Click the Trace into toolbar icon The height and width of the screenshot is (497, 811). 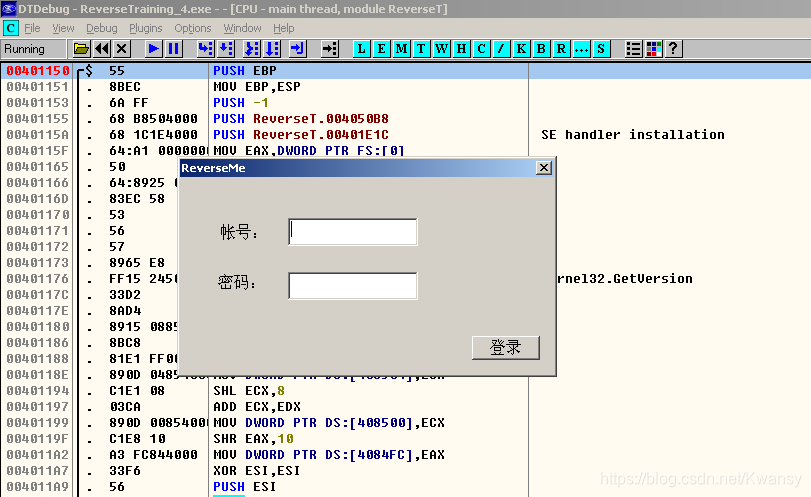(251, 49)
